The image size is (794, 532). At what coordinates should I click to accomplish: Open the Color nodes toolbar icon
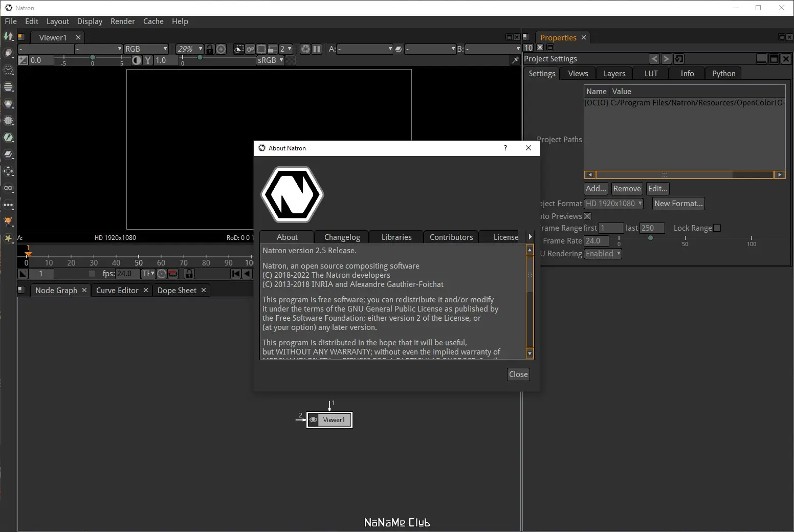[8, 104]
